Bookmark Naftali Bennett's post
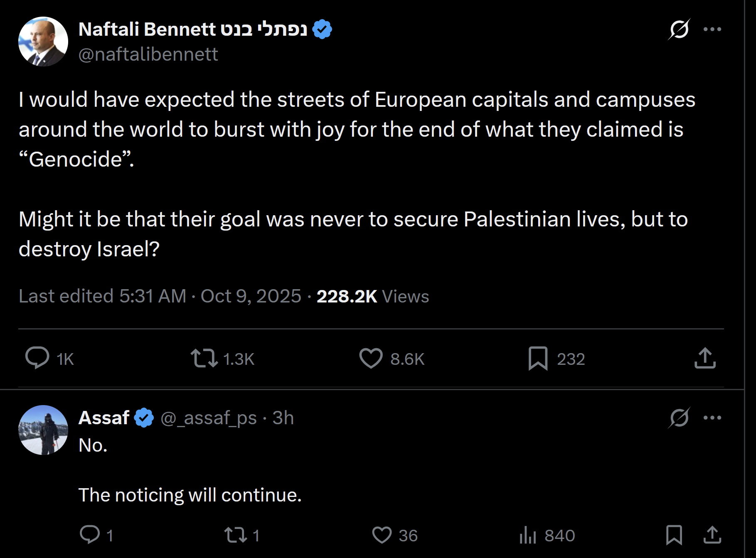 pyautogui.click(x=538, y=358)
